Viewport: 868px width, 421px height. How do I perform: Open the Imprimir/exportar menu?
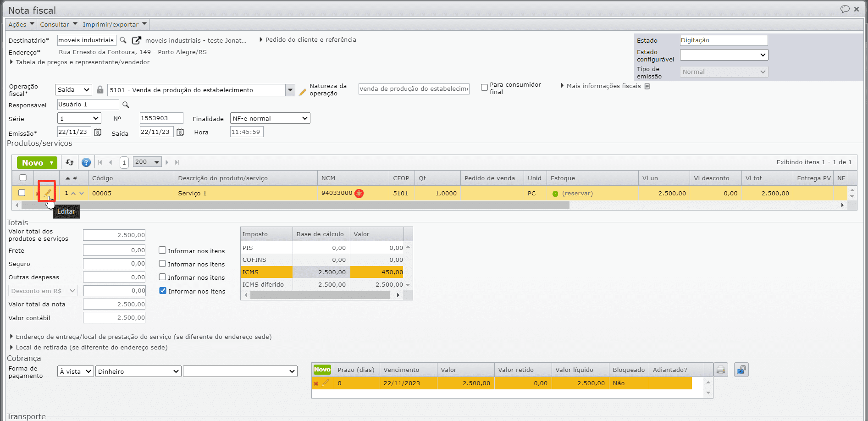pyautogui.click(x=115, y=24)
